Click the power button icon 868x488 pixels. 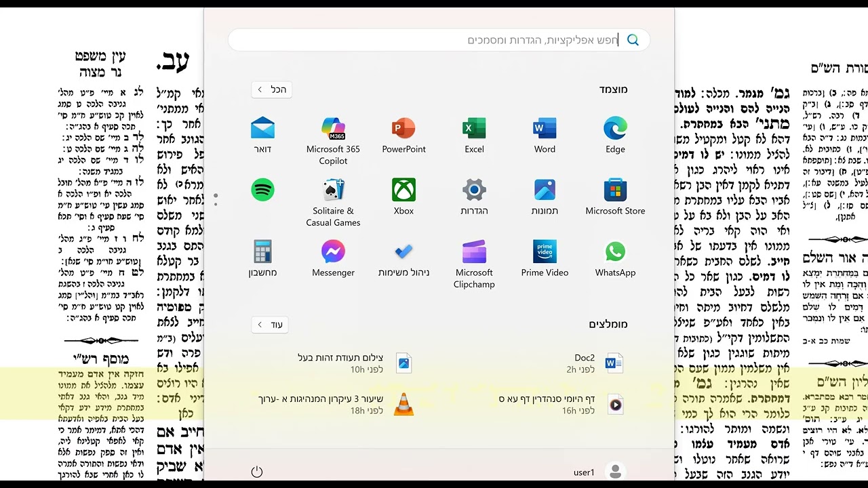256,472
